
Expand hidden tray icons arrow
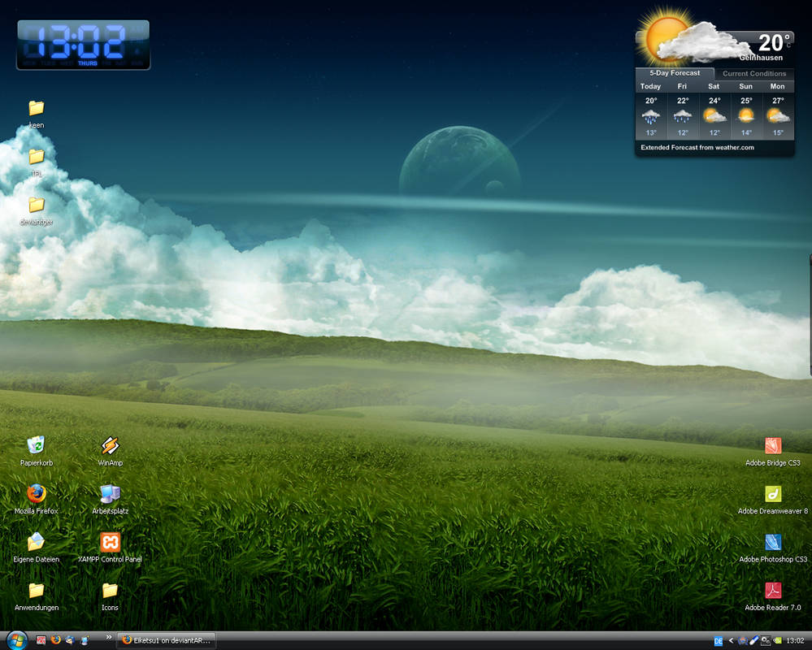pos(731,641)
